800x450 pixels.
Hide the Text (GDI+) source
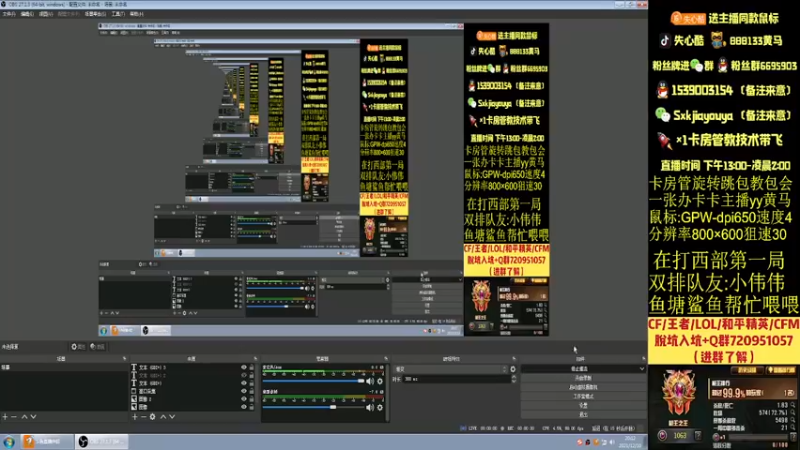point(243,383)
